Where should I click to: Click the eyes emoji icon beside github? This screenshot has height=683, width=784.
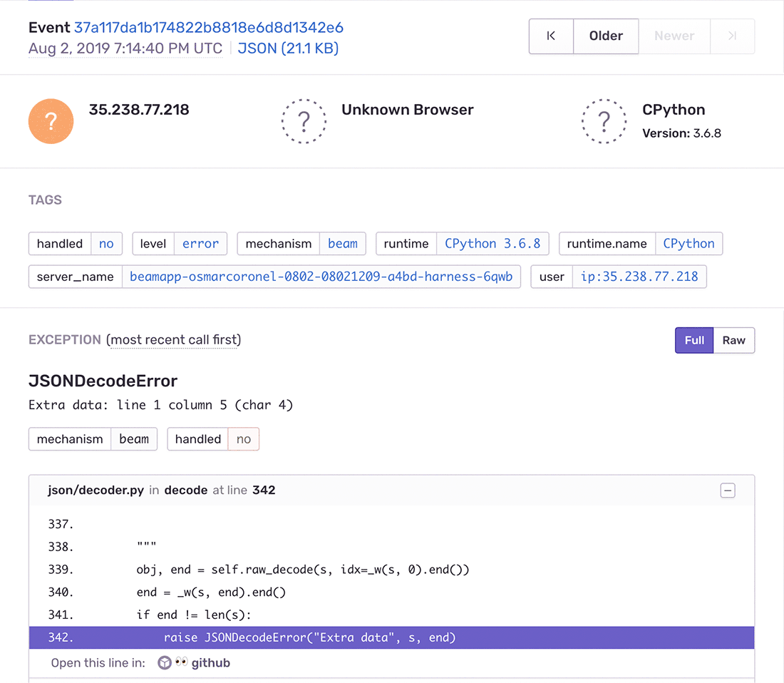click(181, 663)
